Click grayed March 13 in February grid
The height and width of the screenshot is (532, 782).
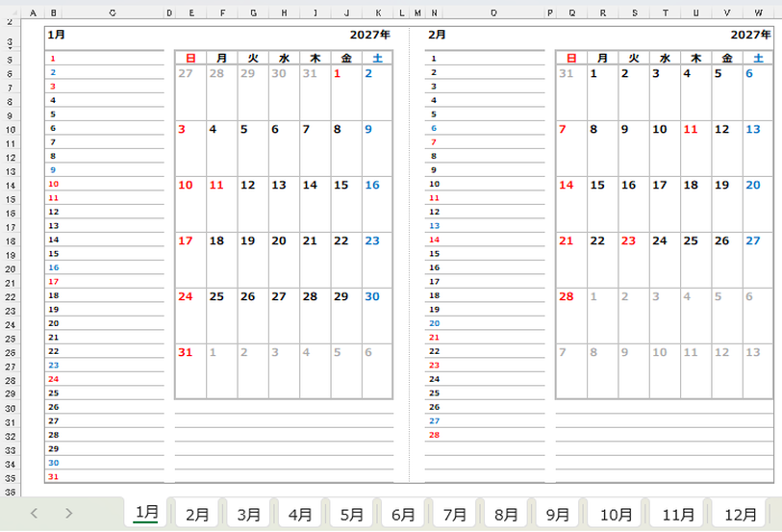pos(758,371)
